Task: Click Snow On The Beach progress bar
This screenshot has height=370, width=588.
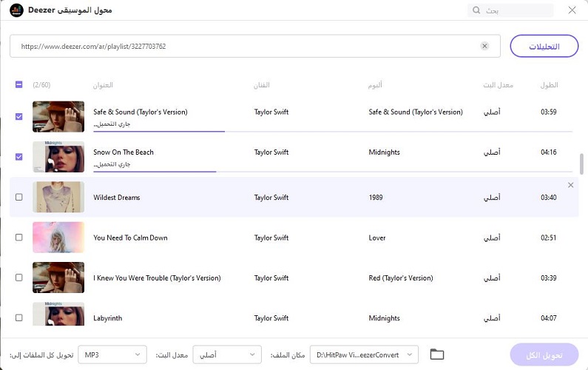Action: (x=333, y=172)
